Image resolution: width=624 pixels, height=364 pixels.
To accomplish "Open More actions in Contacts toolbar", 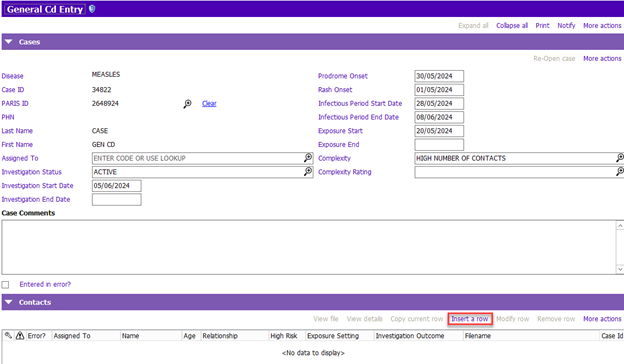I will (x=602, y=319).
